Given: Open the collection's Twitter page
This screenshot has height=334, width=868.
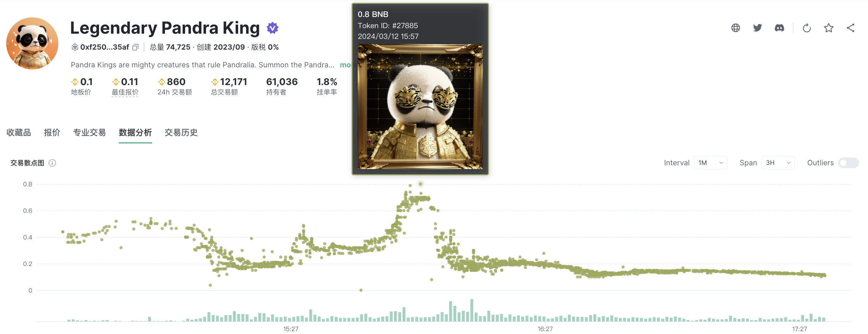Looking at the screenshot, I should 757,28.
